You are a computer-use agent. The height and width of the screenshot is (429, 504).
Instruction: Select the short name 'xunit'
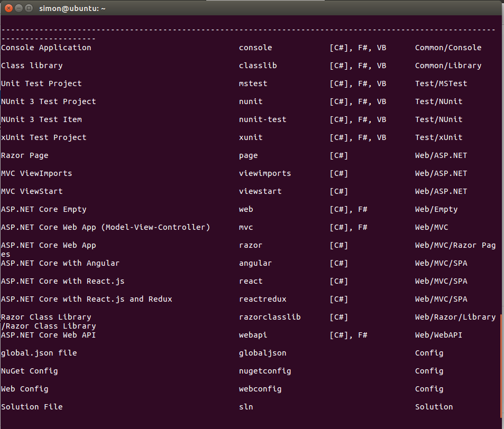(x=251, y=138)
